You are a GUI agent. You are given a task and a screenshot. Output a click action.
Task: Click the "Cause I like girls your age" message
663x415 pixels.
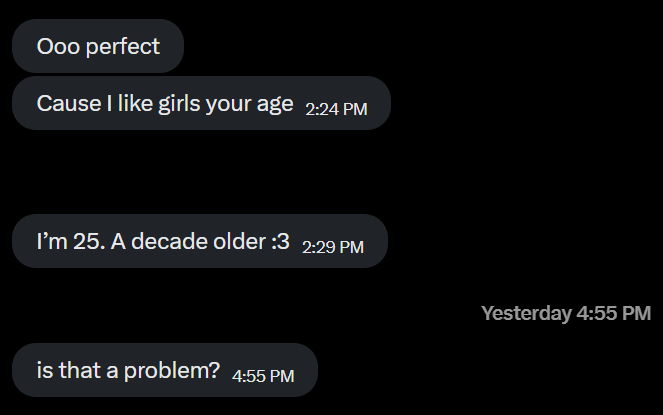coord(201,103)
